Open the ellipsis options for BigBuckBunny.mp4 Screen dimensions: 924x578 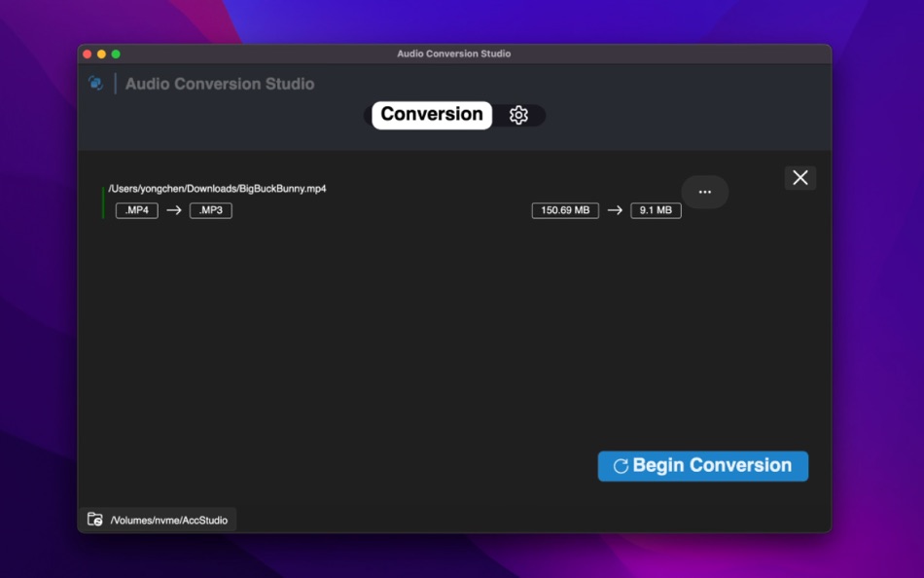(704, 192)
